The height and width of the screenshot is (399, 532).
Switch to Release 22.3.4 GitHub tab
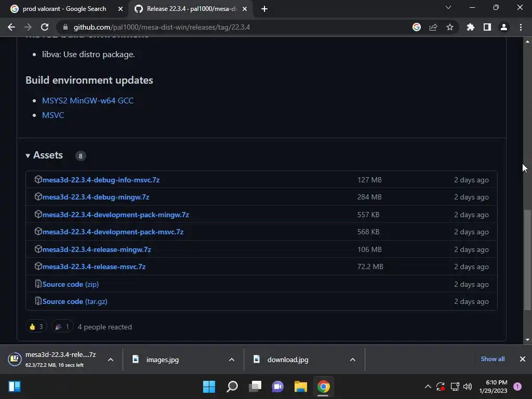(191, 9)
